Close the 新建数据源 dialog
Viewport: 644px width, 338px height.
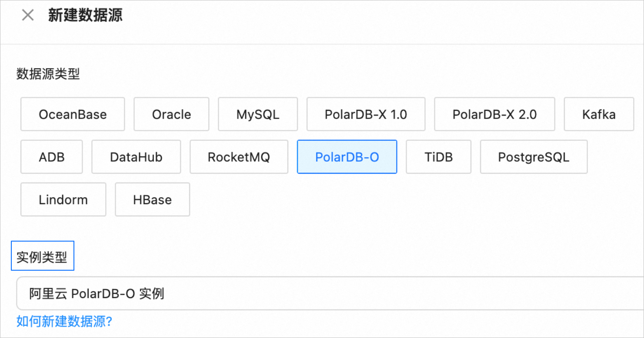point(28,15)
